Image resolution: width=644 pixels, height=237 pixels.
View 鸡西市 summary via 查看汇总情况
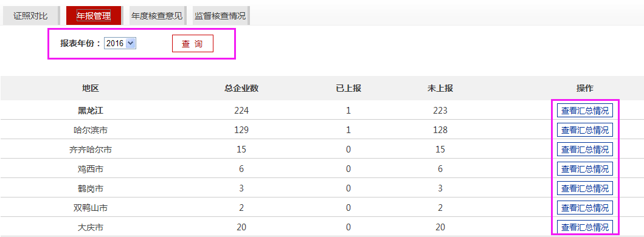[x=585, y=169]
